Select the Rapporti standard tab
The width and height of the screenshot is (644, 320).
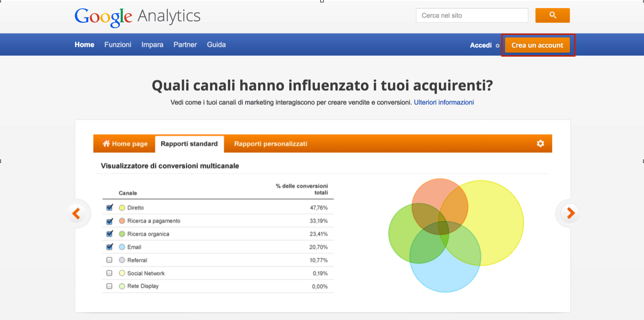pos(189,143)
